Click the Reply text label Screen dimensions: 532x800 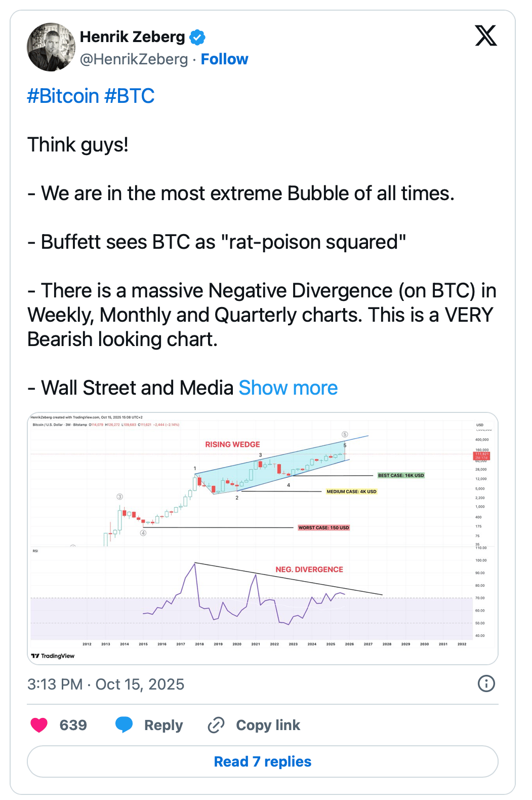click(163, 725)
